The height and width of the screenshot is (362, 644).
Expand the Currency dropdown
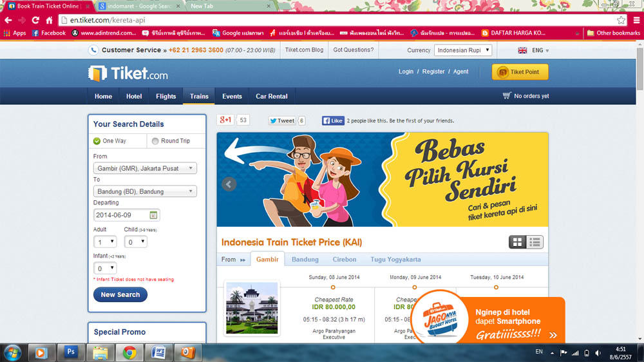pyautogui.click(x=463, y=50)
